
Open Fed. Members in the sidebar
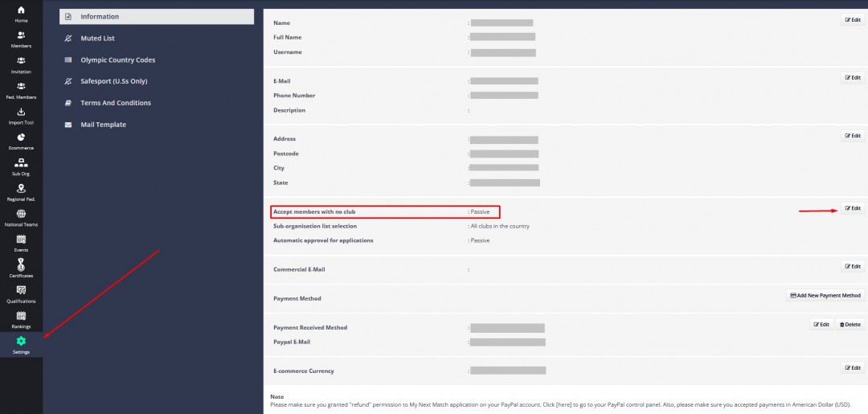(x=21, y=91)
